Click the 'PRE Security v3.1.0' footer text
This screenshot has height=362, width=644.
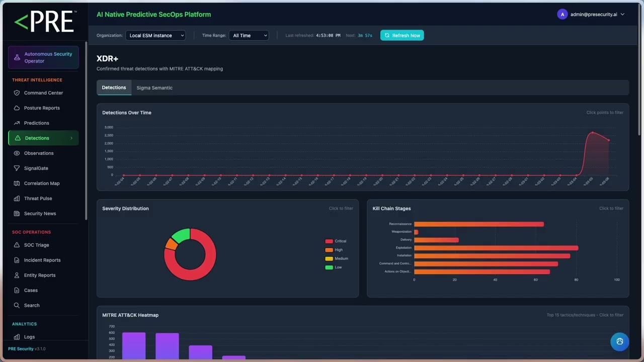27,349
